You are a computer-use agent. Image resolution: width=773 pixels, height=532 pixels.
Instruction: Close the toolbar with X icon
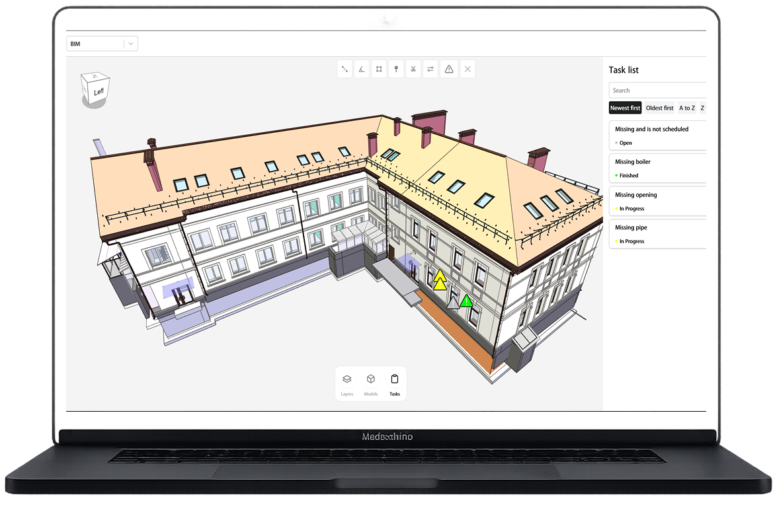click(468, 69)
